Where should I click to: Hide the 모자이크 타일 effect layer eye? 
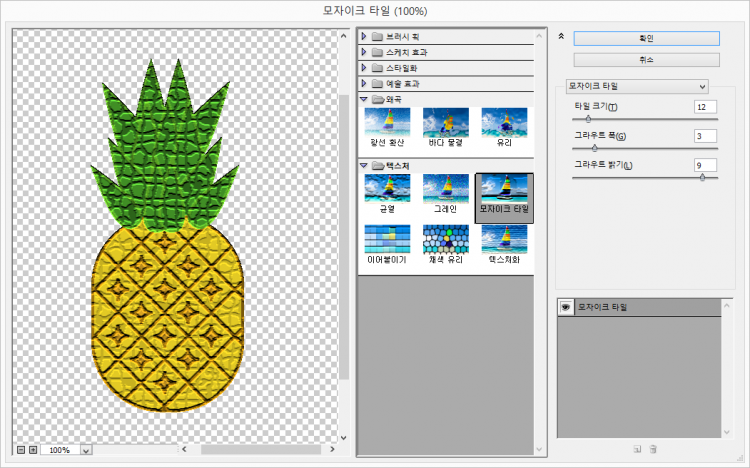pos(565,307)
